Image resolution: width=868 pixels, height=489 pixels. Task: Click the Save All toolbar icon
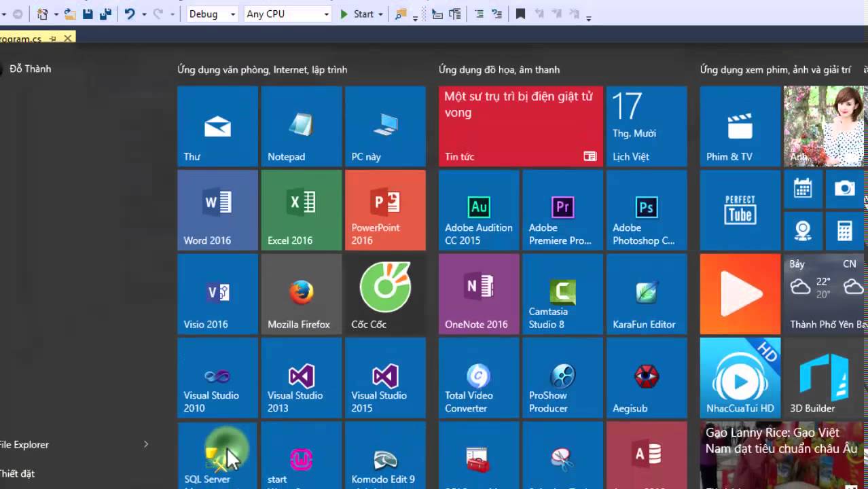105,14
